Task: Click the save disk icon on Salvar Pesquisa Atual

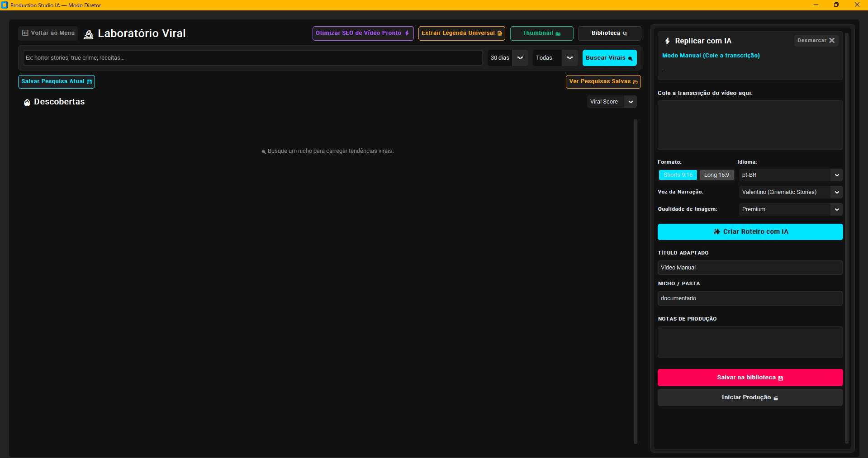Action: (x=89, y=82)
